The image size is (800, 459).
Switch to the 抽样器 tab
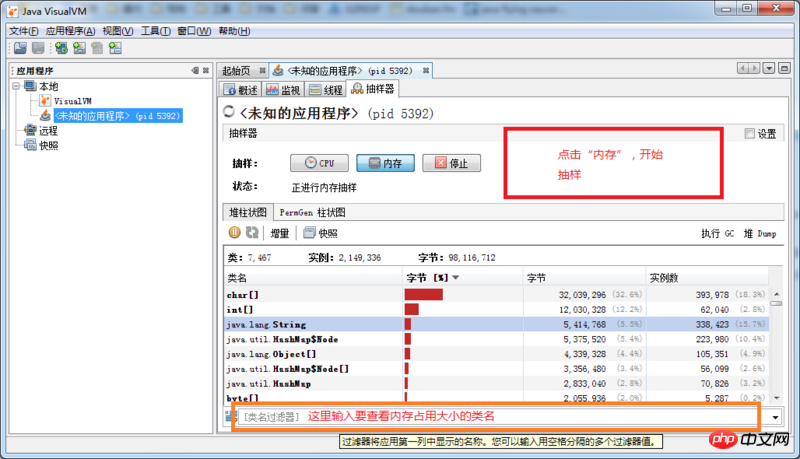click(372, 89)
